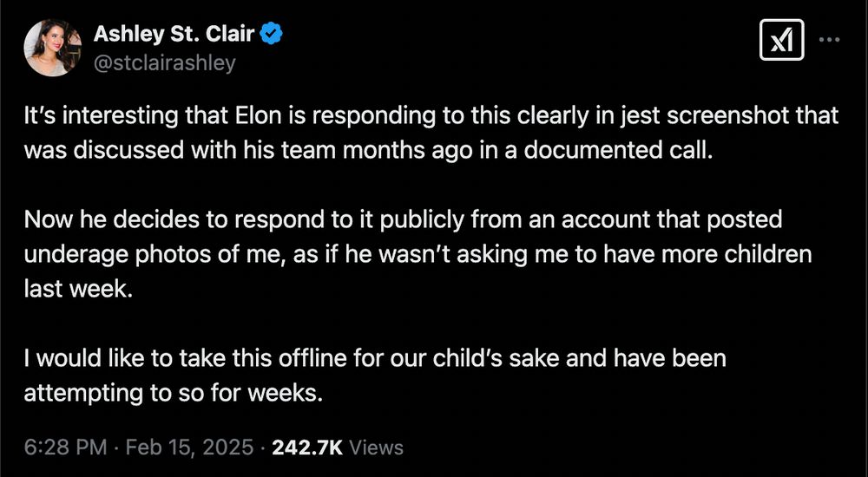Click the closing line "attempting to so for weeks."

click(x=174, y=394)
